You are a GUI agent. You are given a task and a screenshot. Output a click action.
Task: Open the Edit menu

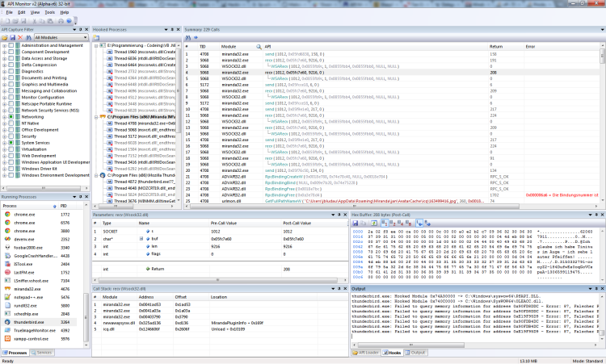(x=22, y=12)
